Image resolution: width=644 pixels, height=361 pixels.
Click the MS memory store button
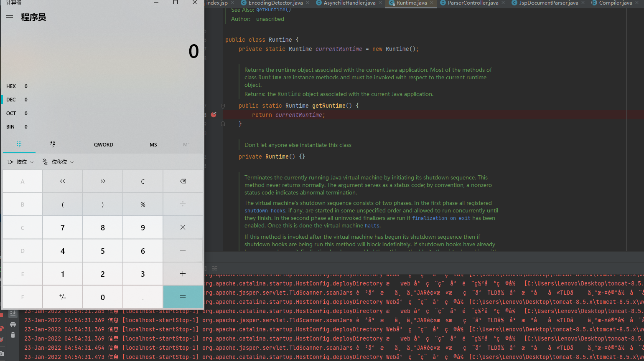153,145
